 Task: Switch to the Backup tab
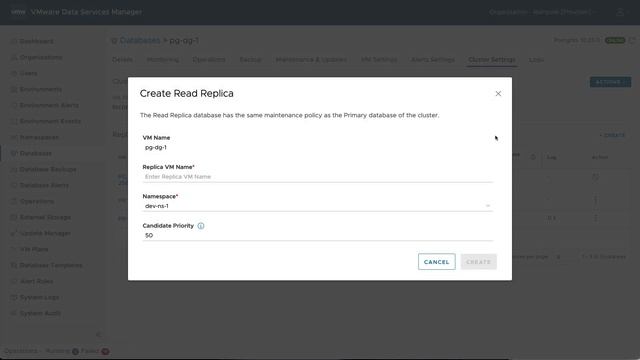pos(250,60)
